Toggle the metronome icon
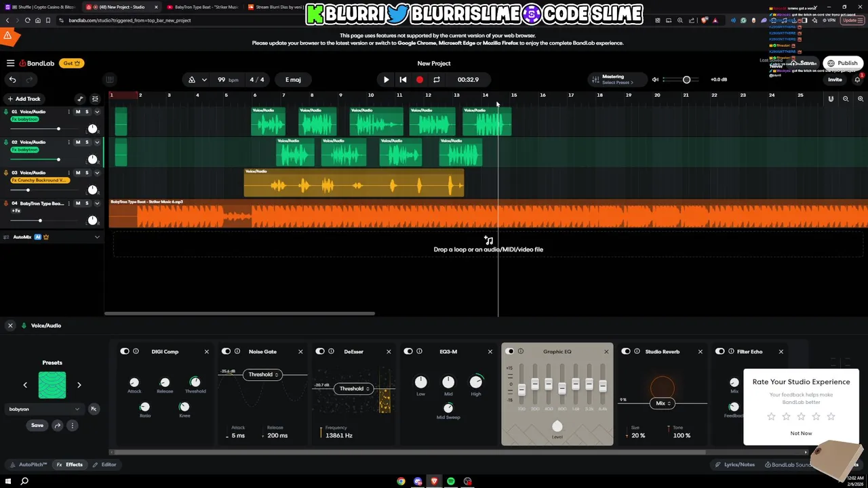 192,80
